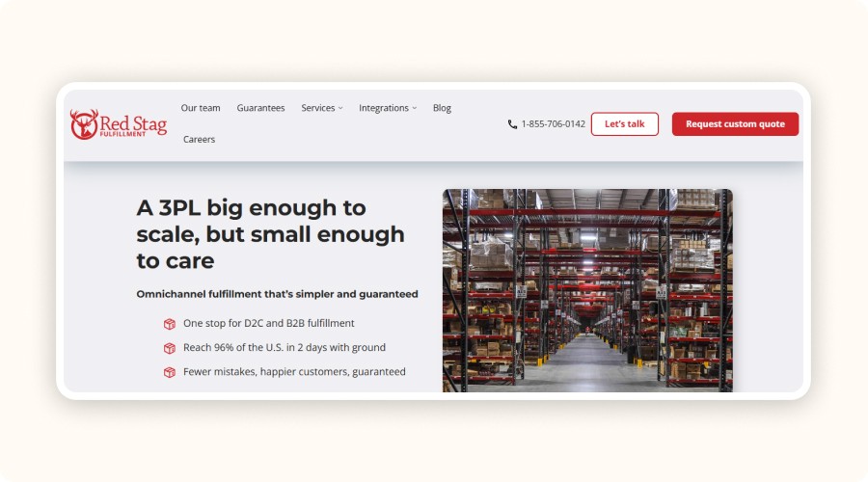Visit the Careers page
The width and height of the screenshot is (868, 482).
click(x=200, y=140)
